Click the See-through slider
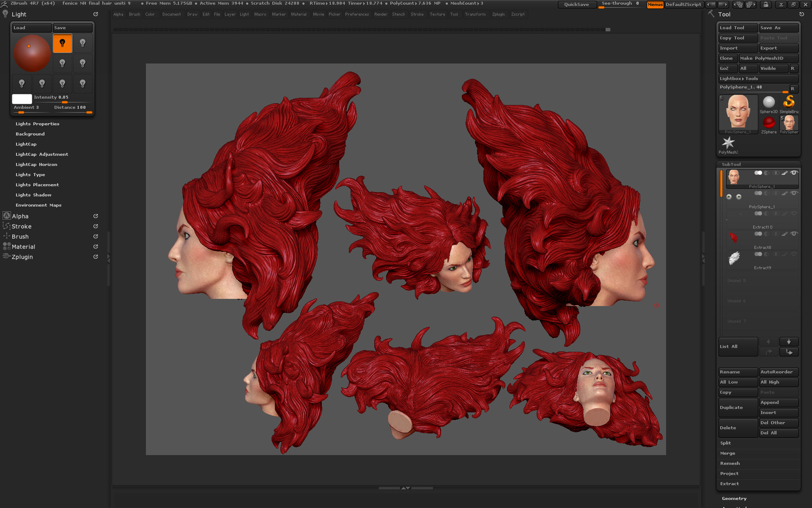The width and height of the screenshot is (812, 508). (621, 4)
